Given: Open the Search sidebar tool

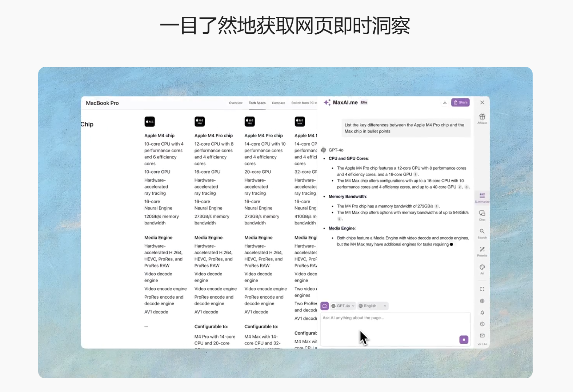Looking at the screenshot, I should point(482,233).
